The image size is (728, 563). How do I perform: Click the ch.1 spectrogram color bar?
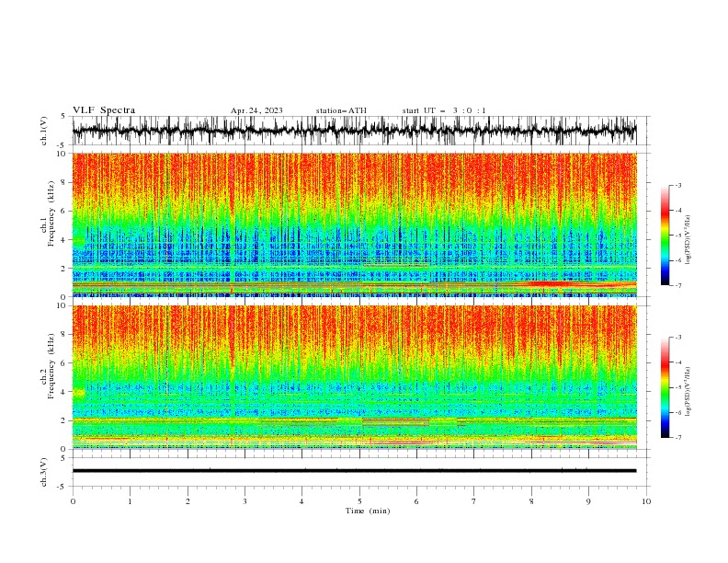pyautogui.click(x=665, y=236)
